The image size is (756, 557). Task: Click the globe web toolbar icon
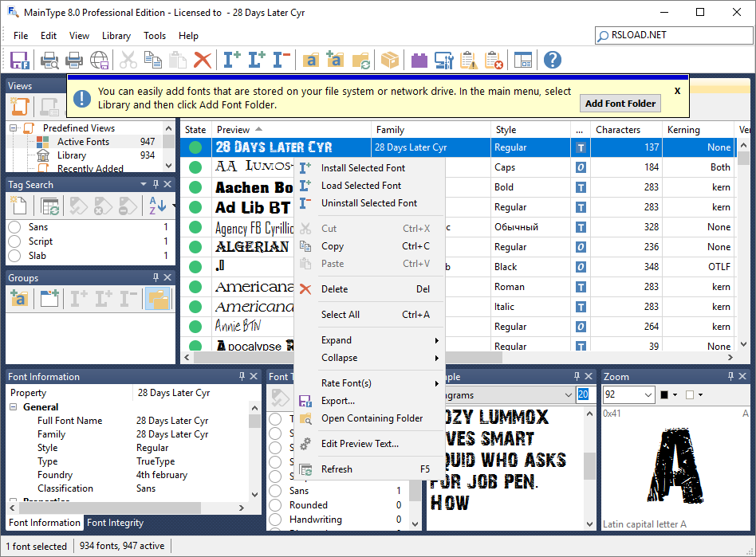(100, 61)
